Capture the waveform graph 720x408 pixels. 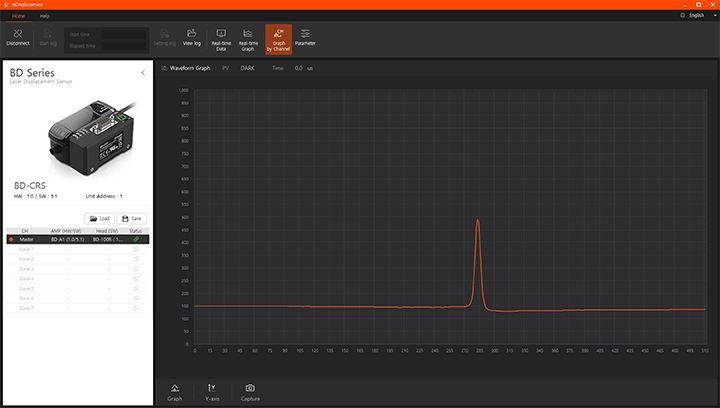coord(250,391)
